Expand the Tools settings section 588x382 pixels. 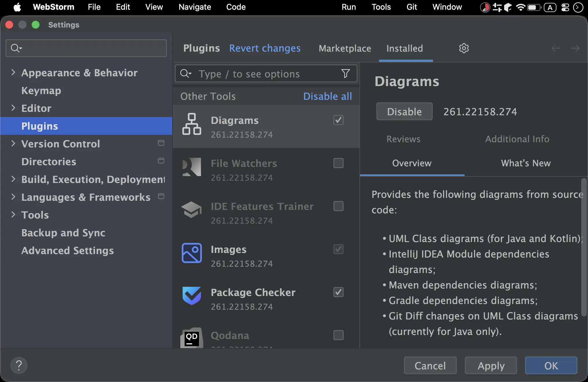pyautogui.click(x=13, y=215)
